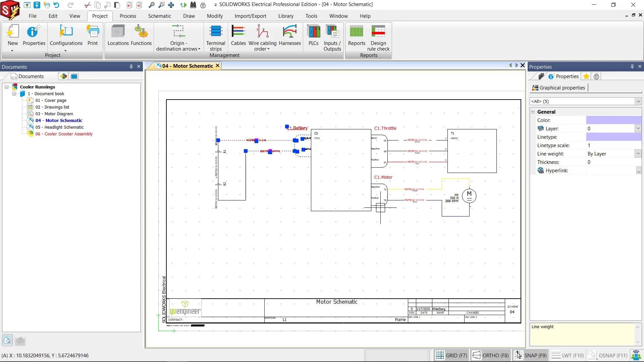Open the Layer dropdown in Properties
Screen dimensions: 644x362
tap(638, 128)
